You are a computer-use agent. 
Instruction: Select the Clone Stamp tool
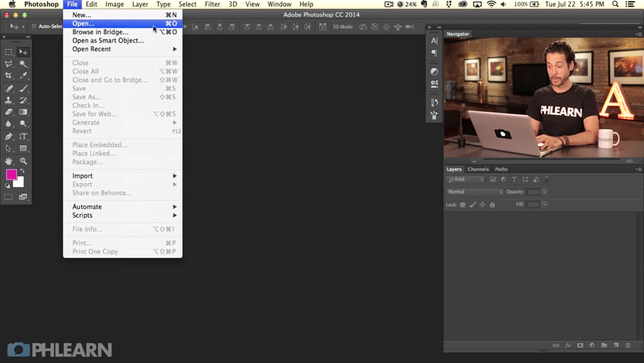point(9,100)
